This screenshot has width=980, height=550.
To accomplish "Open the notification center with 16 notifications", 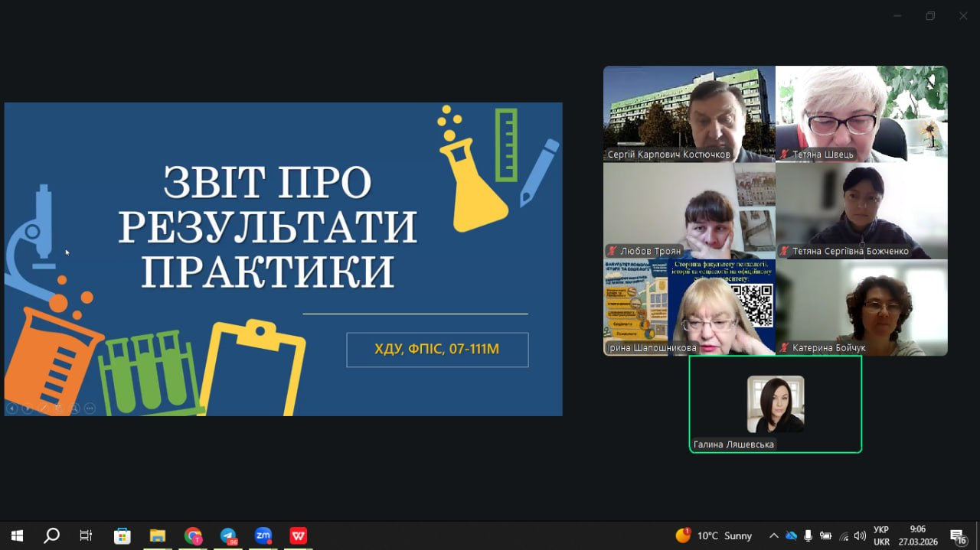I will coord(958,536).
